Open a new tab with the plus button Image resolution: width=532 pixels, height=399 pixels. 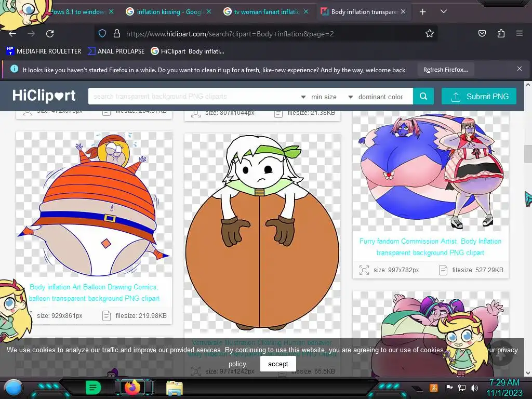(422, 12)
